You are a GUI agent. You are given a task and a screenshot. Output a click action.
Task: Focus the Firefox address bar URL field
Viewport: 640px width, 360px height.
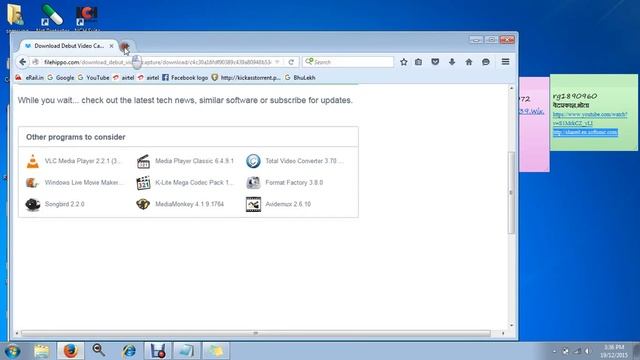(x=157, y=62)
